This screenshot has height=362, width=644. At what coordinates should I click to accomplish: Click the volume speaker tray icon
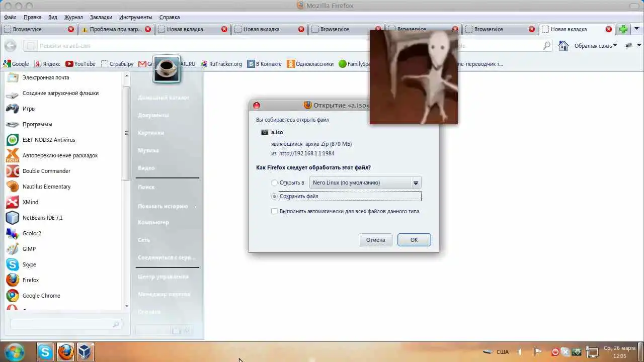[520, 352]
